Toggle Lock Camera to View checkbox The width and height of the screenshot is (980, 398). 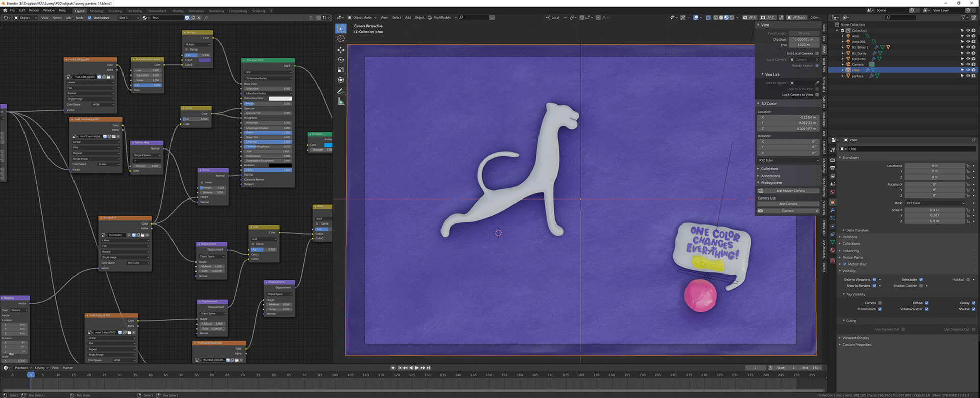pos(817,95)
